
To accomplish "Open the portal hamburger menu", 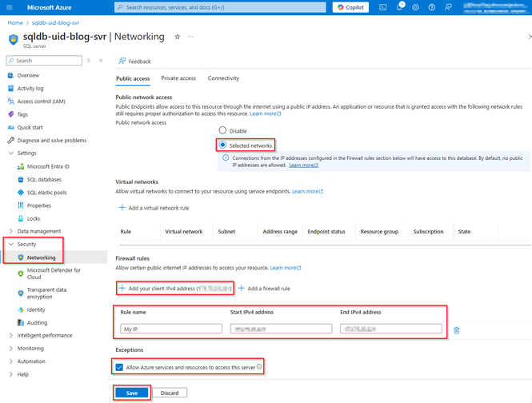I will click(10, 7).
